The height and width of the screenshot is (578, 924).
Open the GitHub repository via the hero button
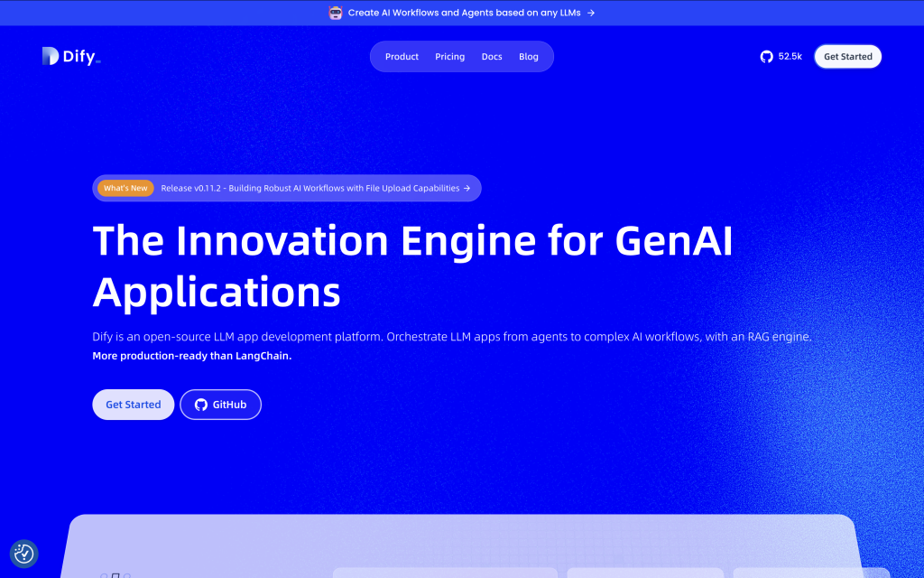tap(220, 405)
